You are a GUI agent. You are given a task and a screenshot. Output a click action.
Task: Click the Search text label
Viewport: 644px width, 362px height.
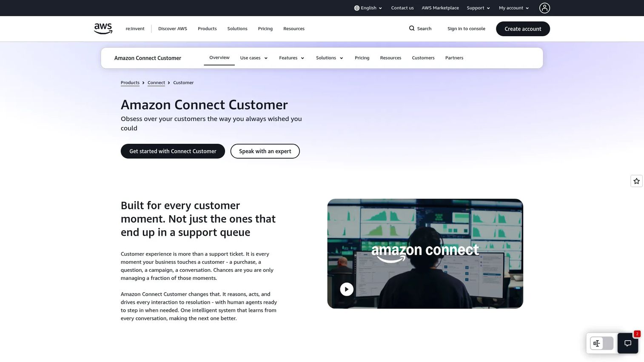coord(424,29)
